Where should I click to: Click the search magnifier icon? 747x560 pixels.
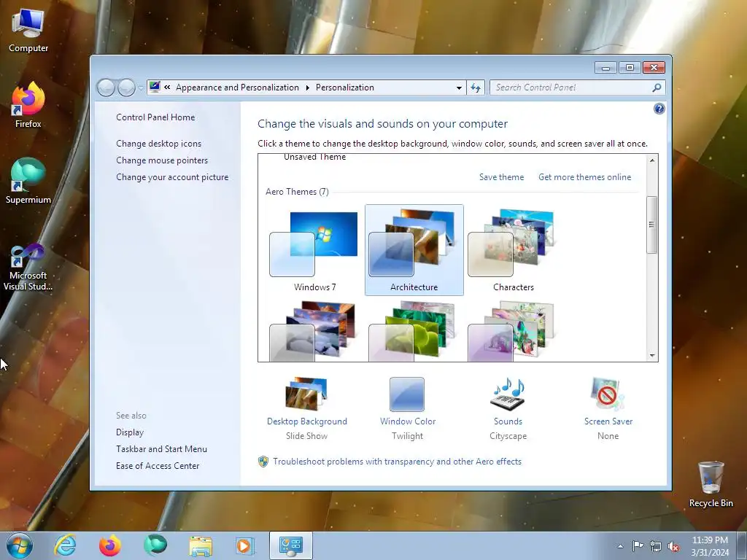pos(657,87)
